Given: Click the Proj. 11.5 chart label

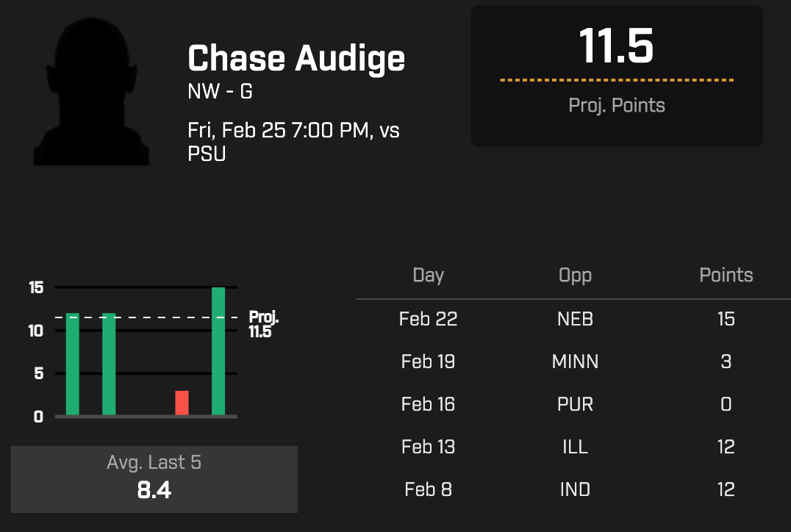Looking at the screenshot, I should click(x=262, y=324).
